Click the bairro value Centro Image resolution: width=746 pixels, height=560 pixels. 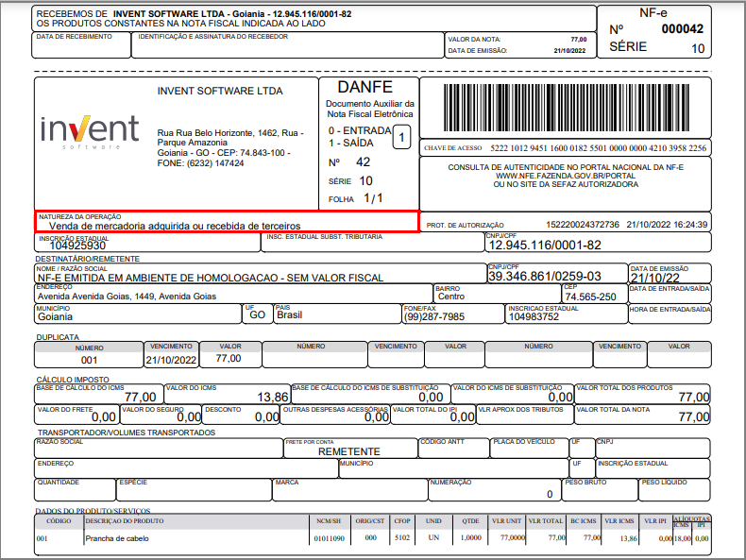click(x=451, y=297)
